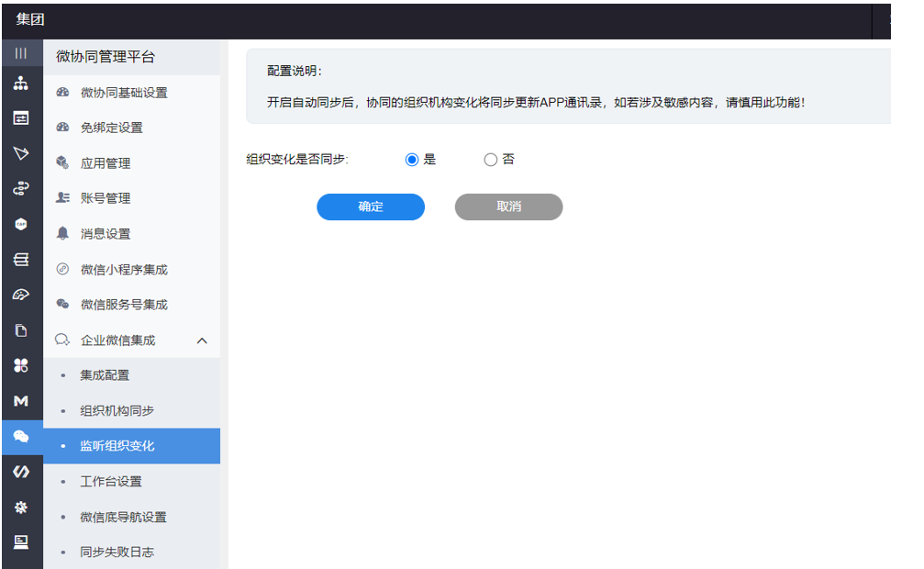The width and height of the screenshot is (924, 569).
Task: Open 同步失败日志 submenu item
Action: [x=117, y=552]
